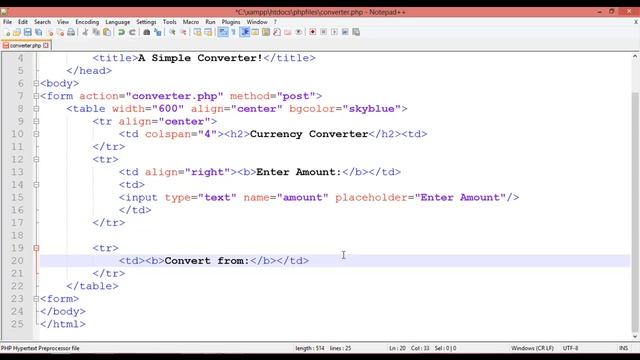This screenshot has width=640, height=360.
Task: Collapse the td fold marker on line 14
Action: 36,184
